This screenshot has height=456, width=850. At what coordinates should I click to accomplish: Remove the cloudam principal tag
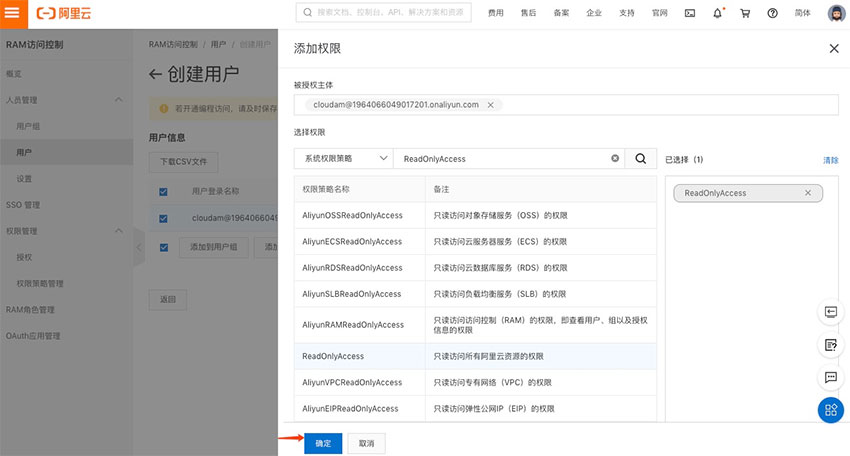pos(491,105)
